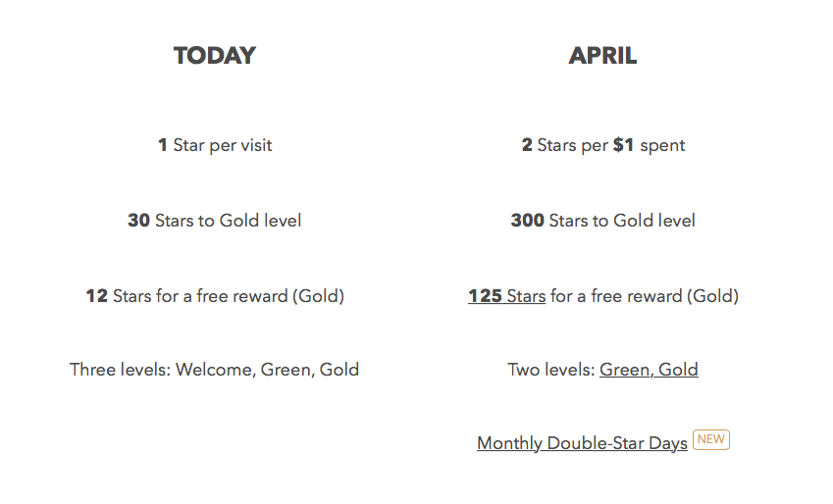Click the NEW badge icon
The image size is (833, 504).
(x=711, y=439)
